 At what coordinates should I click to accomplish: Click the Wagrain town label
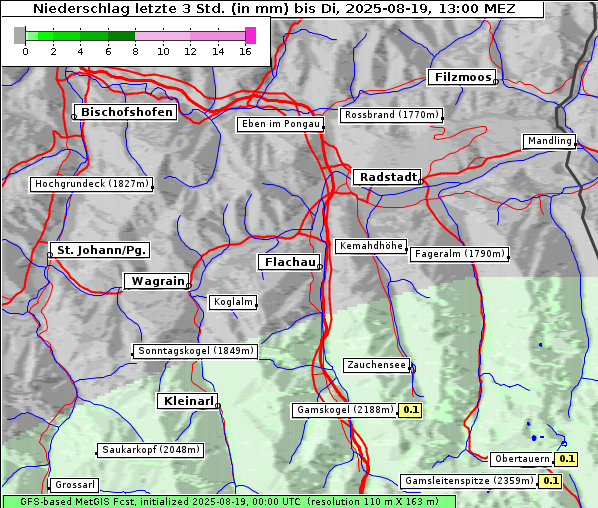(x=158, y=281)
